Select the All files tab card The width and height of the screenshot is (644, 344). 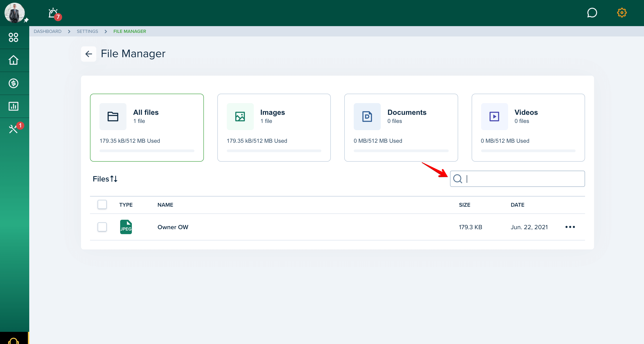point(147,128)
